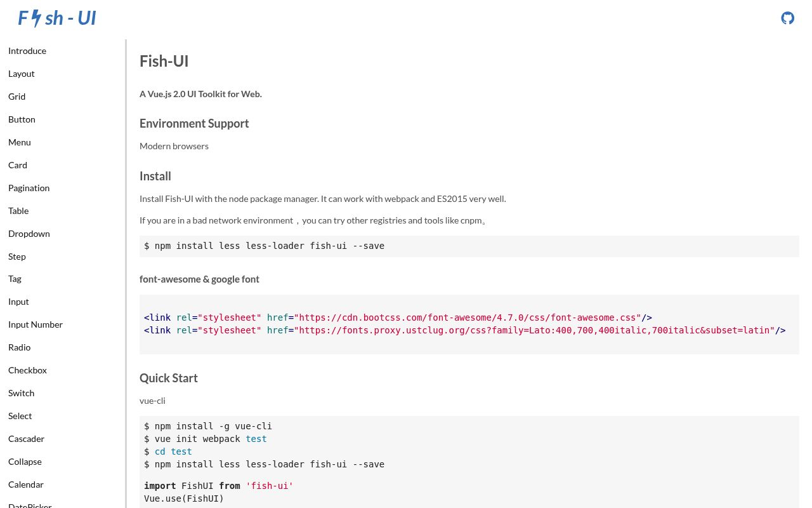Open the Card component page
The height and width of the screenshot is (508, 812).
pos(18,165)
